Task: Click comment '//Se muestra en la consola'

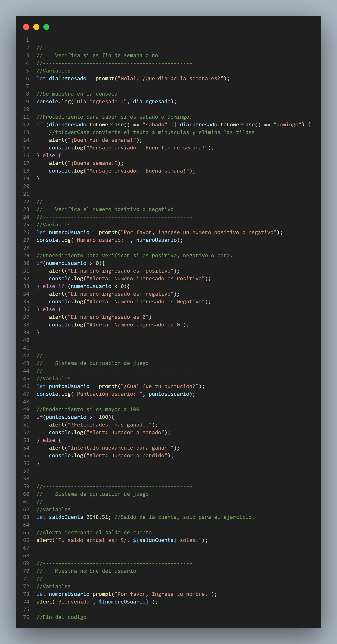Action: point(77,94)
